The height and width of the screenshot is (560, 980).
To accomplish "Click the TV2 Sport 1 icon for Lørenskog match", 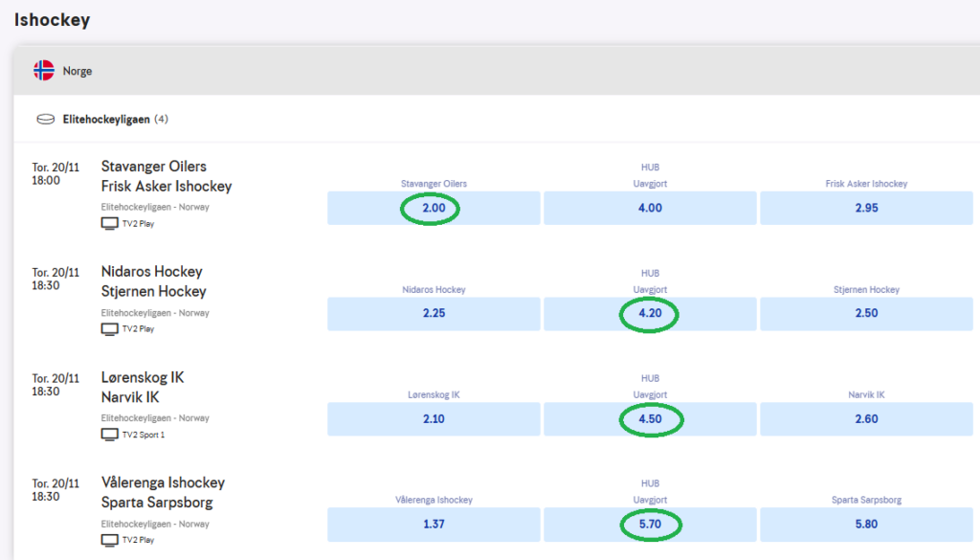I will 109,434.
